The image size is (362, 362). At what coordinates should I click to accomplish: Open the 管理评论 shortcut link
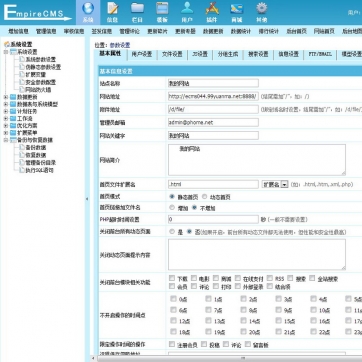coord(129,31)
